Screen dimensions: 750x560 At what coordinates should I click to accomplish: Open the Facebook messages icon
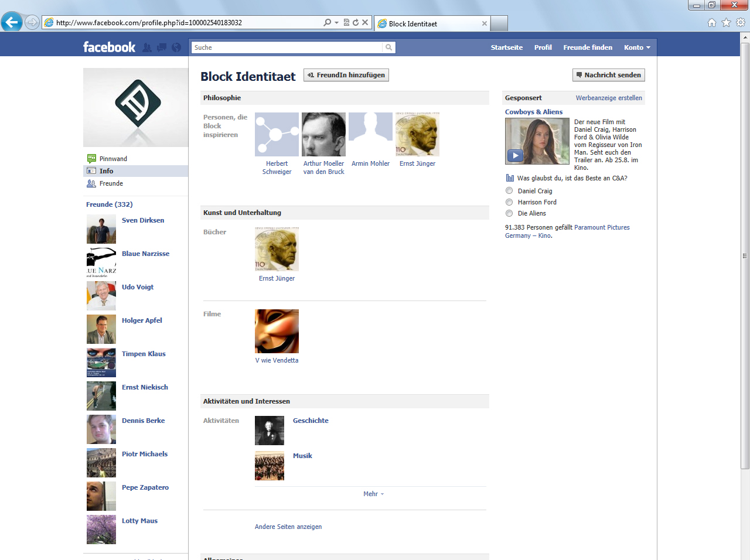(162, 47)
